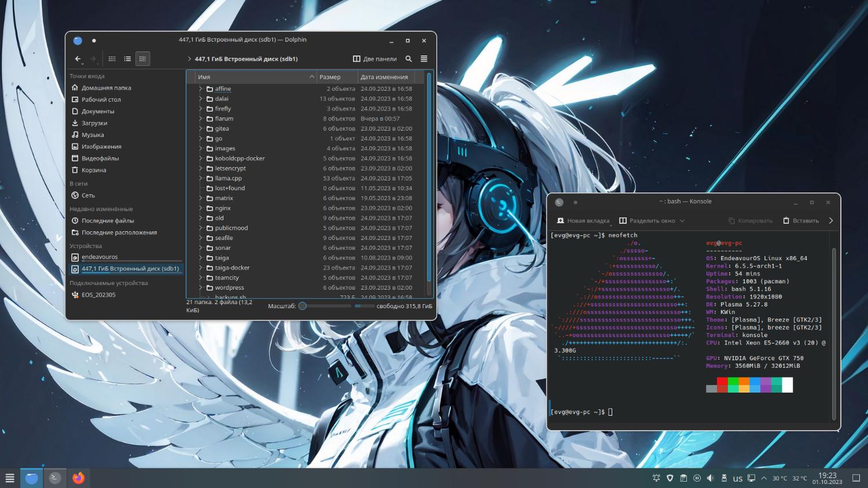Screen dimensions: 868x488
Task: Go back in Dolphin navigation
Action: click(78, 58)
